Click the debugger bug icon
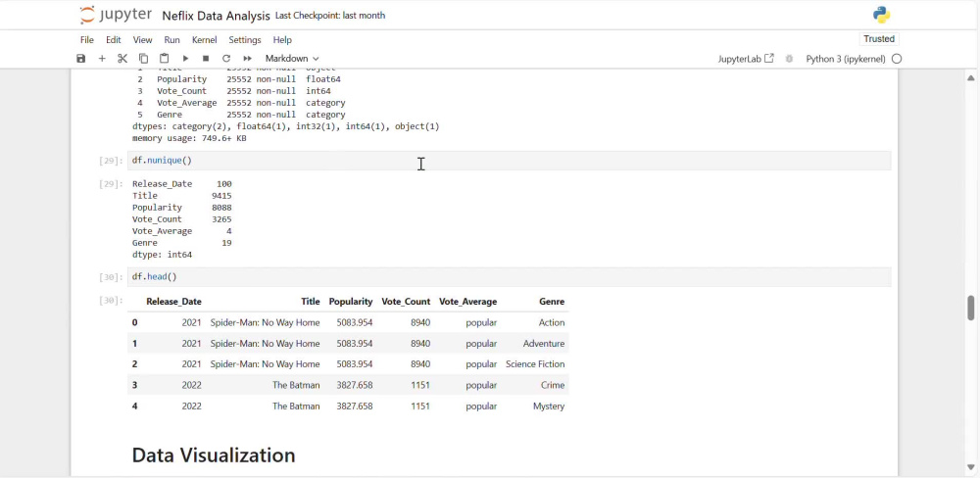980x478 pixels. tap(789, 59)
